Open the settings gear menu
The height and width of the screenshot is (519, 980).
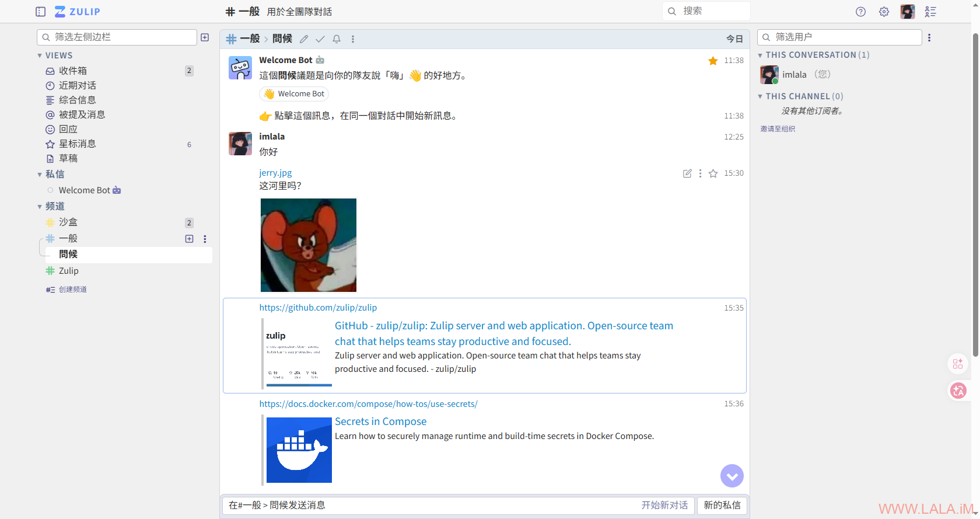(884, 12)
